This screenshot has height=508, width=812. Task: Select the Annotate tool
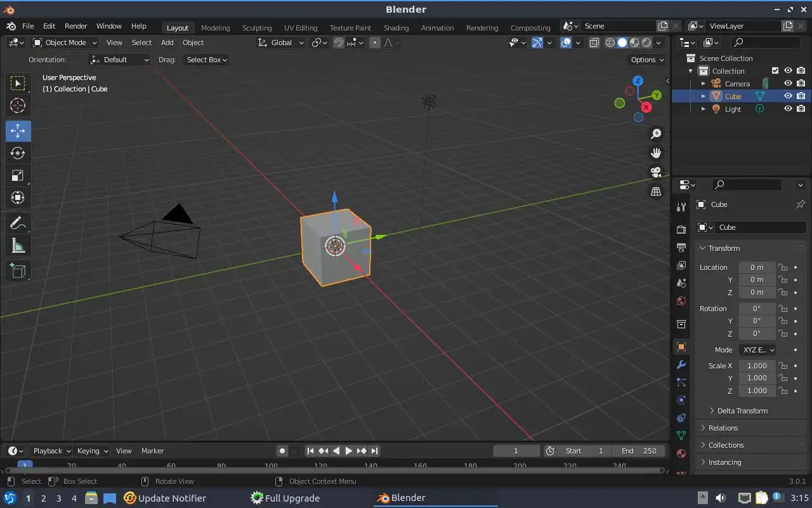pyautogui.click(x=18, y=223)
